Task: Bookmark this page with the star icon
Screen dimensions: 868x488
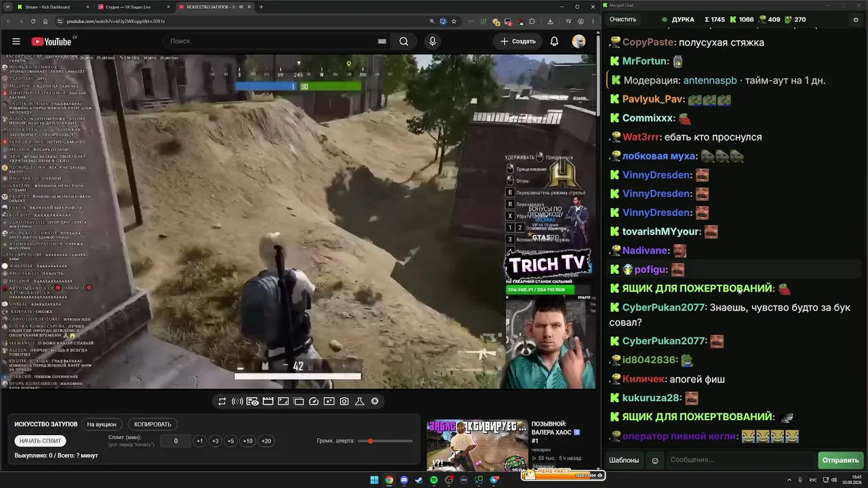Action: [454, 21]
